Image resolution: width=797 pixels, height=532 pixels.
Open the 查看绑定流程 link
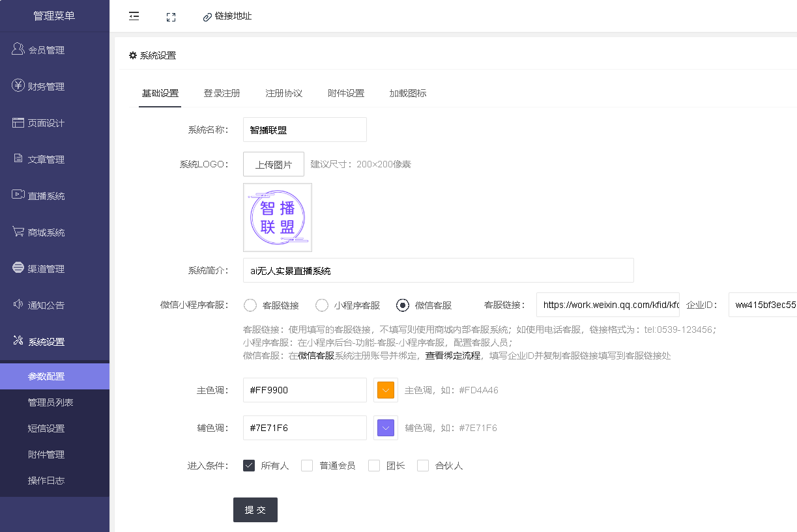pos(453,356)
